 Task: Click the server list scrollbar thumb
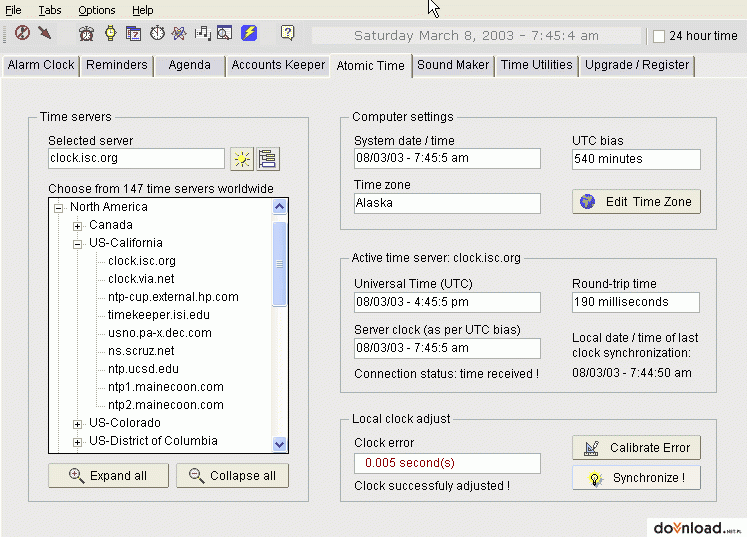point(280,264)
